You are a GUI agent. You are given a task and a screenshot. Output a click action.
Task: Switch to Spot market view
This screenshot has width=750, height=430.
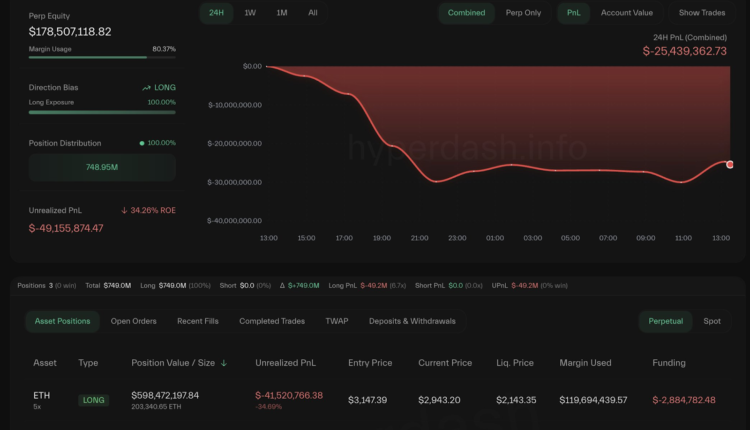(x=711, y=321)
